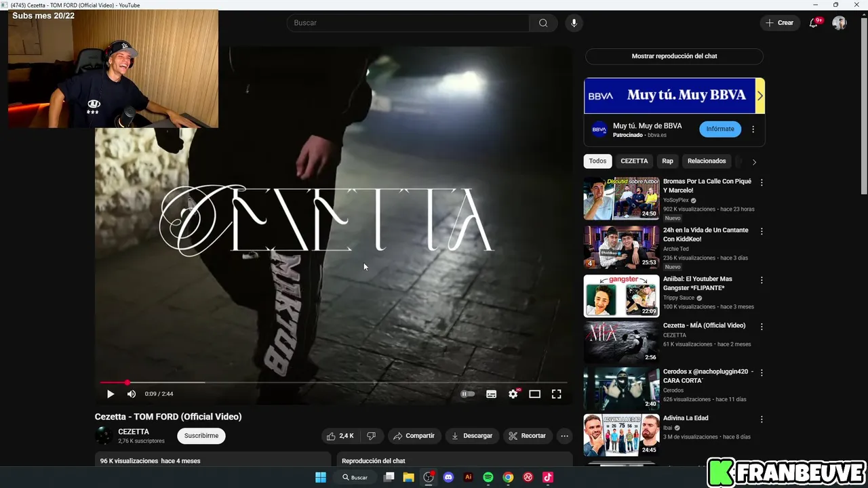The width and height of the screenshot is (868, 488).
Task: Click the BBVA ad logo icon
Action: point(599,129)
